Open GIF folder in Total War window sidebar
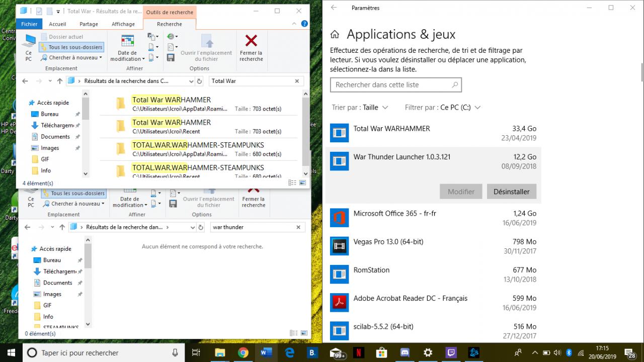This screenshot has height=362, width=644. click(x=45, y=159)
